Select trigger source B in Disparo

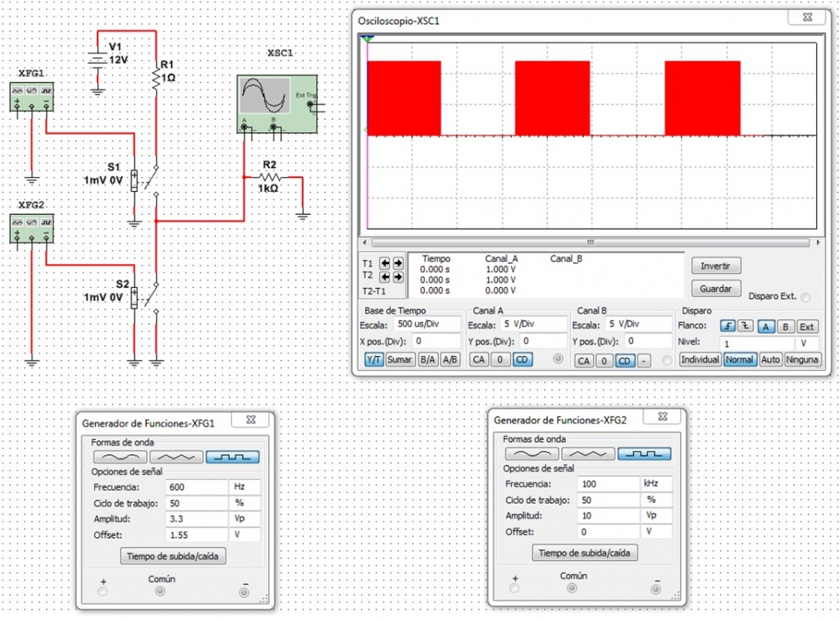[786, 326]
